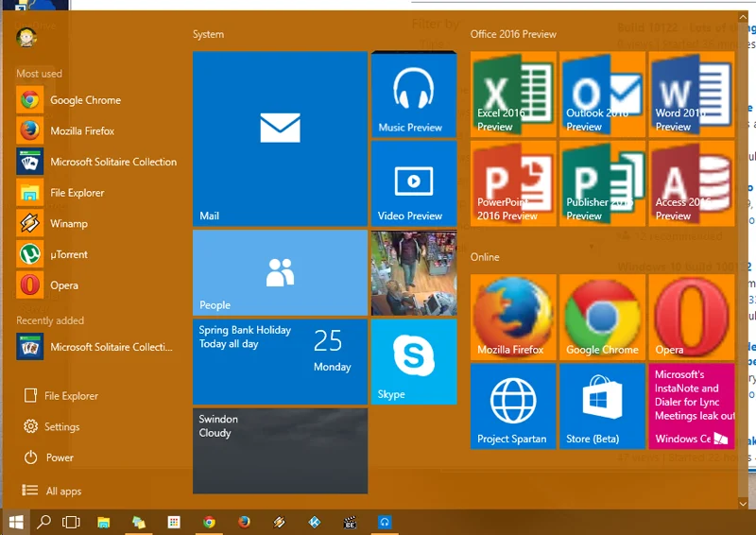Viewport: 756px width, 535px height.
Task: Open Task View on the taskbar
Action: click(x=71, y=522)
